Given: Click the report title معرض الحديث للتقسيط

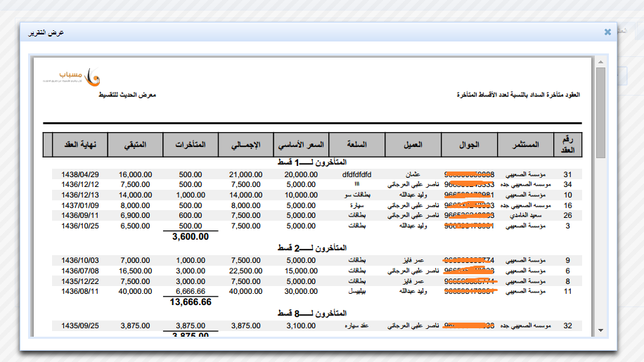Looking at the screenshot, I should pos(127,94).
